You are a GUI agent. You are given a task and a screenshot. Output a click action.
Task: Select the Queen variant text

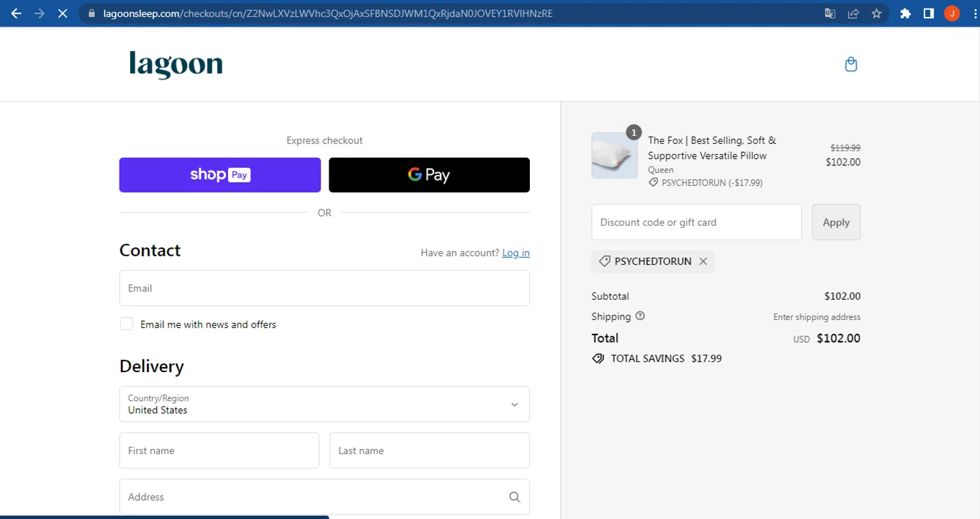click(661, 170)
